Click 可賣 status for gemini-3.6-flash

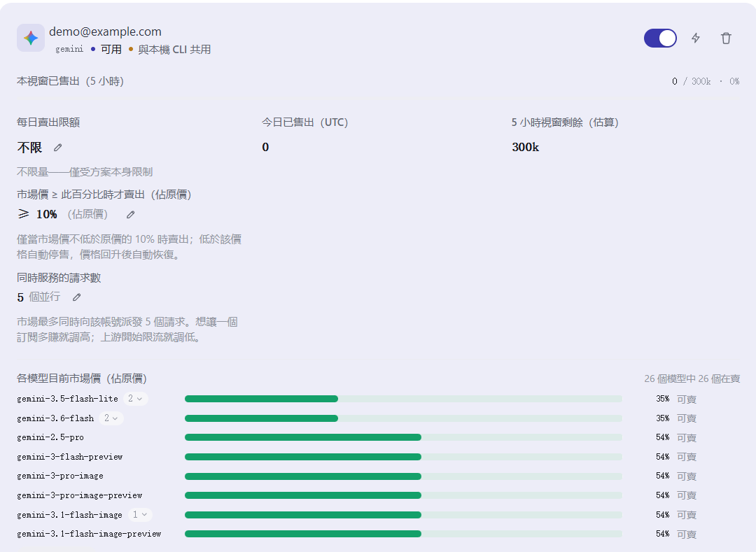pos(687,418)
